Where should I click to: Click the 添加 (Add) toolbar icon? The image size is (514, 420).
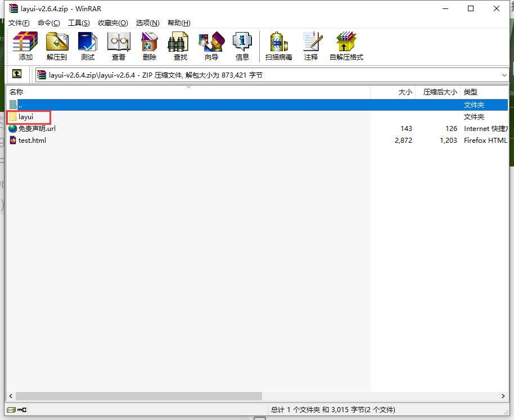(25, 46)
